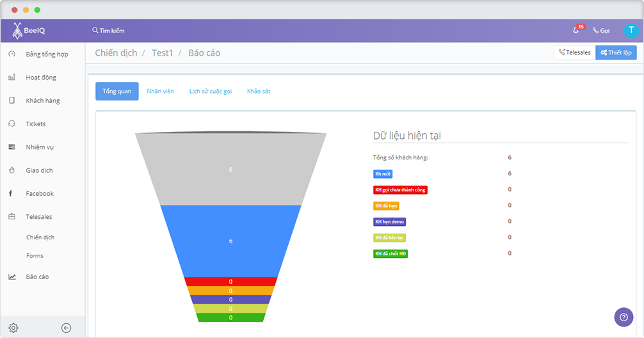Select the Lịch sử cuộc gọi tab
The image size is (644, 338).
210,92
